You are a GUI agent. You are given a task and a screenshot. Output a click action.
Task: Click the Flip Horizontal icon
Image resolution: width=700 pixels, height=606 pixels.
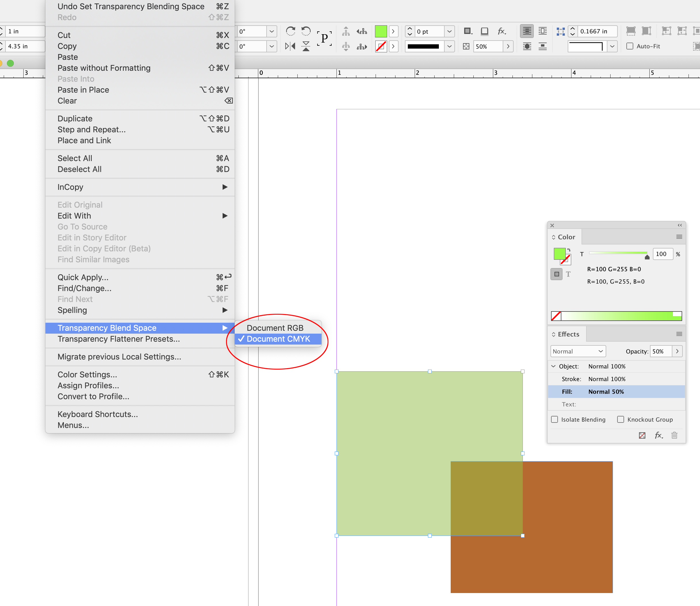click(290, 46)
